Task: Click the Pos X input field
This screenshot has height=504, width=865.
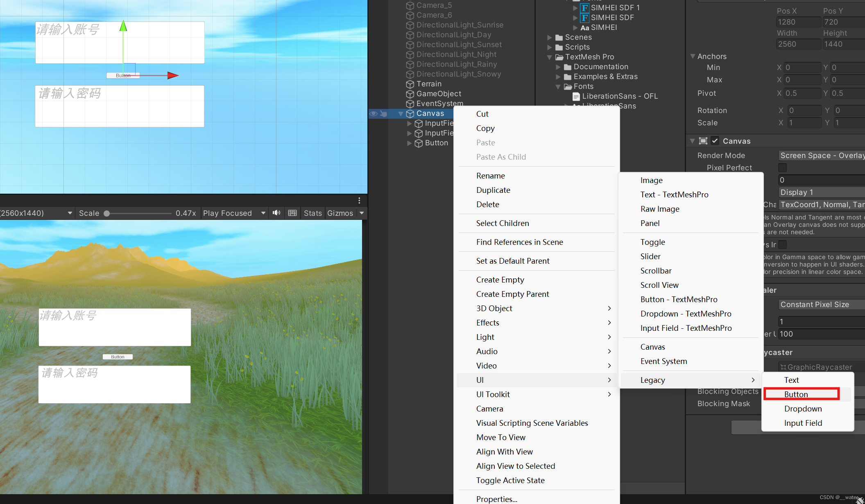Action: (x=798, y=22)
